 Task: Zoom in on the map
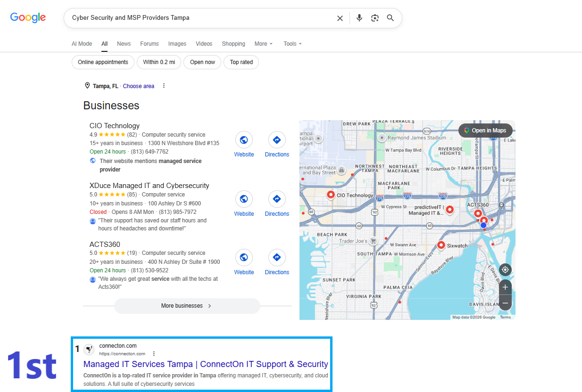tap(505, 287)
